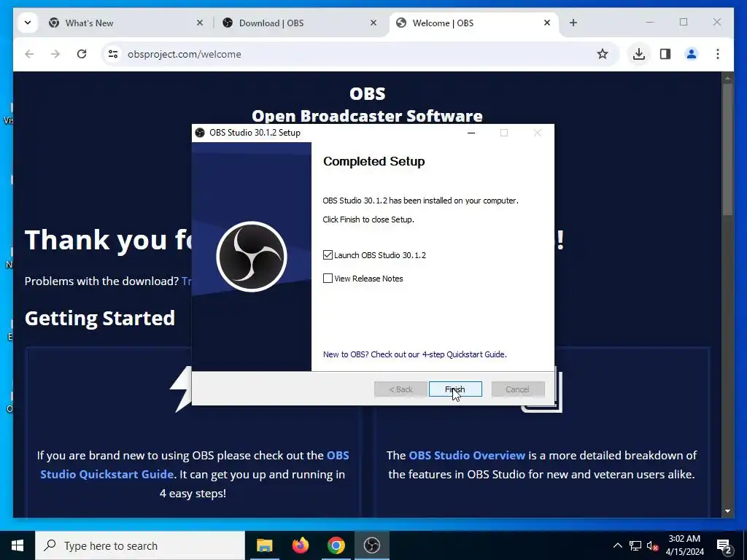The width and height of the screenshot is (747, 560).
Task: Select the Welcome | OBS tab
Action: pos(443,23)
